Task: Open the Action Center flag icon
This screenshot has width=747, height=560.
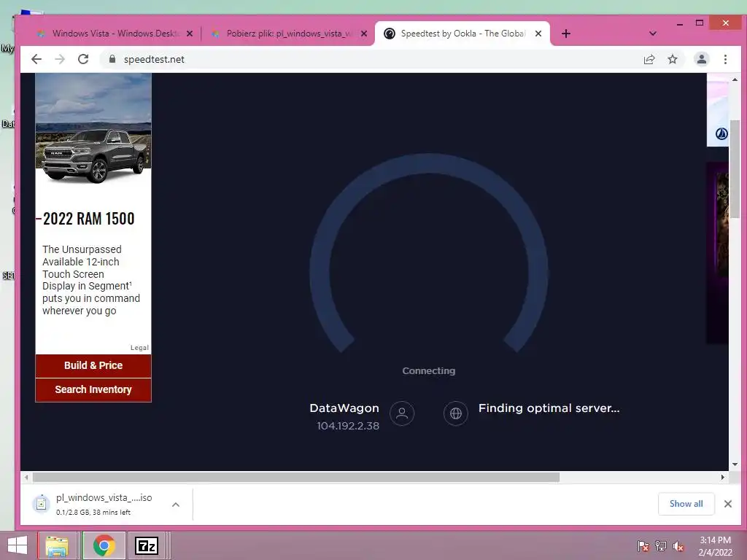Action: pyautogui.click(x=643, y=545)
